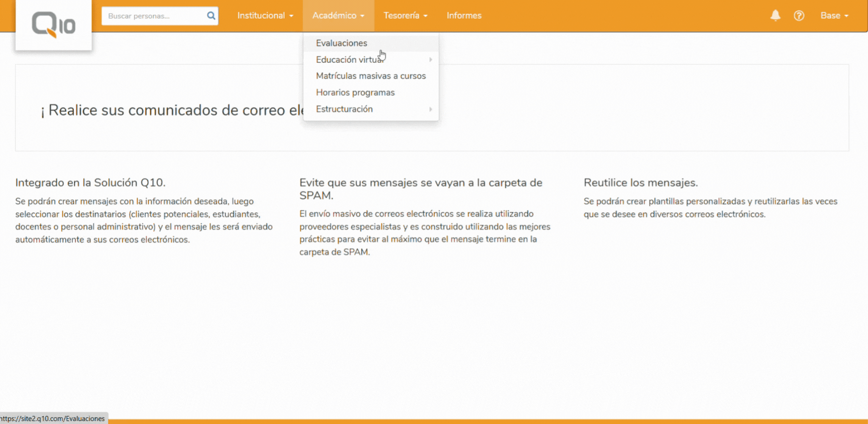
Task: Open the help question mark icon
Action: [799, 16]
